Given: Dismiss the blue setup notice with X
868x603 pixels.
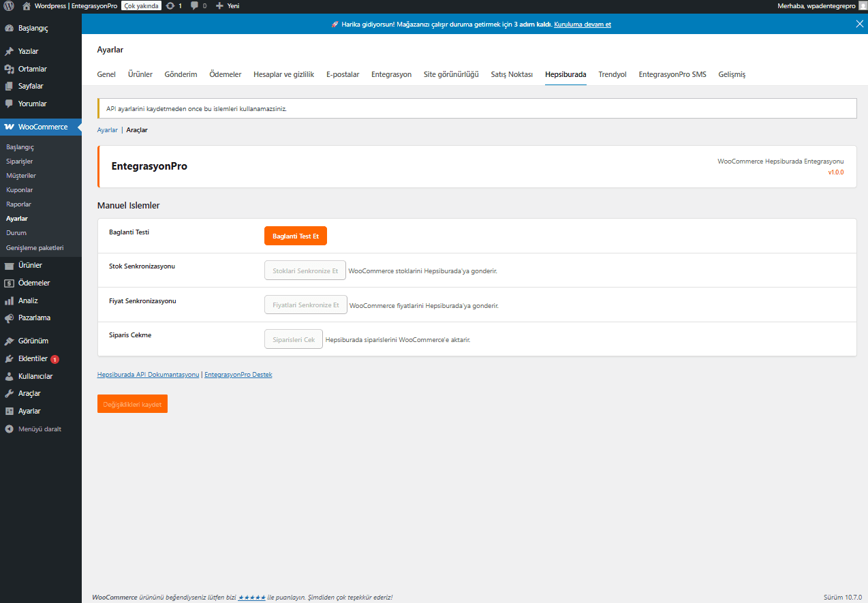Looking at the screenshot, I should pyautogui.click(x=859, y=24).
